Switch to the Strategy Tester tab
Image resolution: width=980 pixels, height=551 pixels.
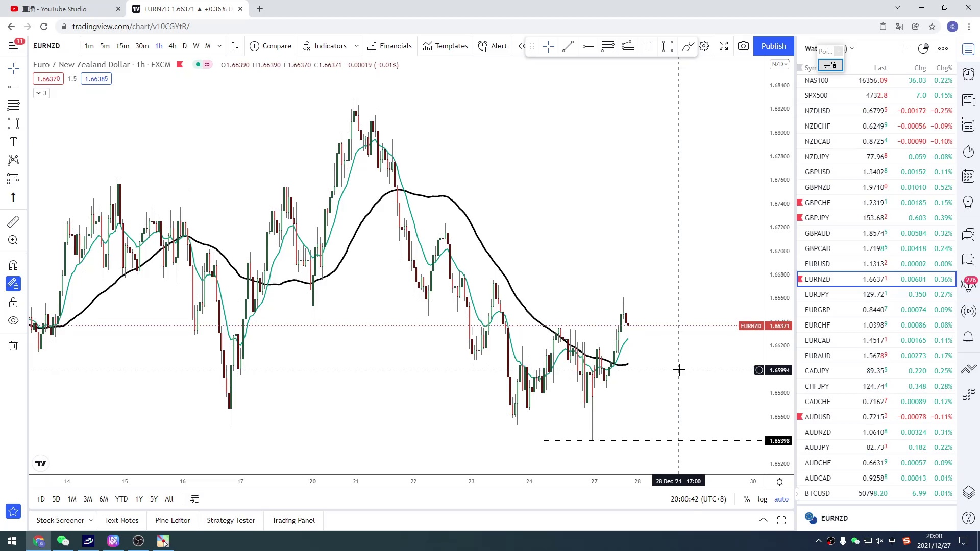[231, 520]
